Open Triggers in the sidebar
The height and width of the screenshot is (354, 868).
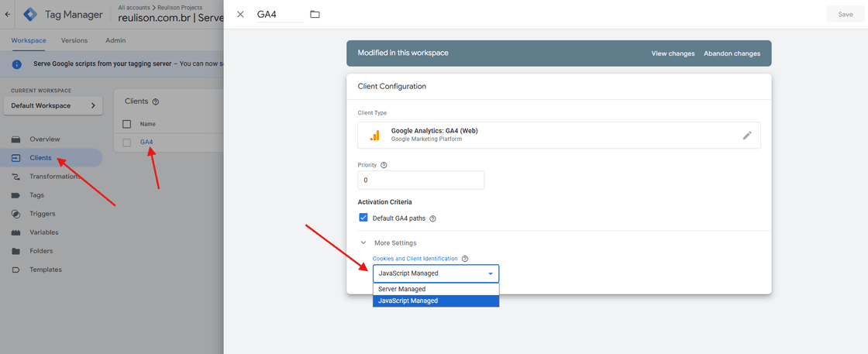[42, 214]
